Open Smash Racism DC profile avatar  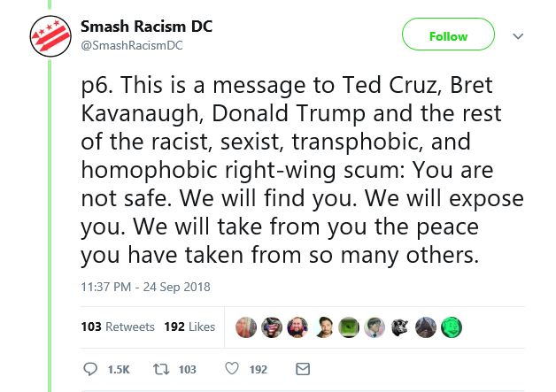[x=50, y=36]
